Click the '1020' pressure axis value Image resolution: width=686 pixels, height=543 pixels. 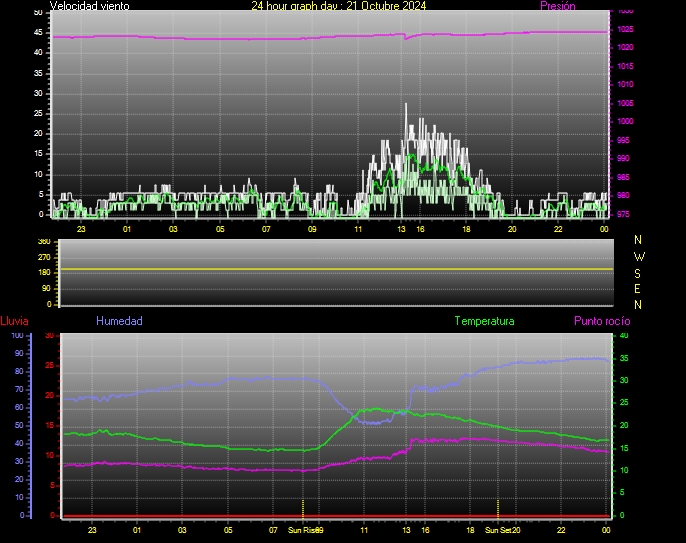coord(626,47)
